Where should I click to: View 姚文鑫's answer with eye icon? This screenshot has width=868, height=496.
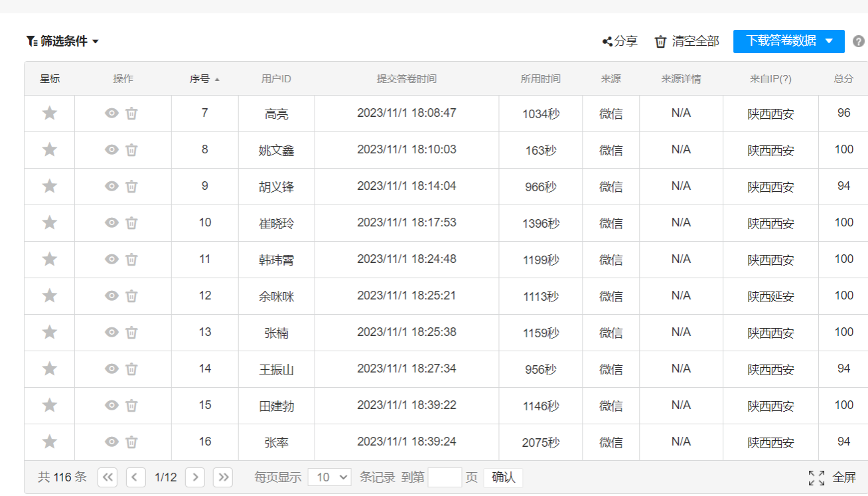111,150
